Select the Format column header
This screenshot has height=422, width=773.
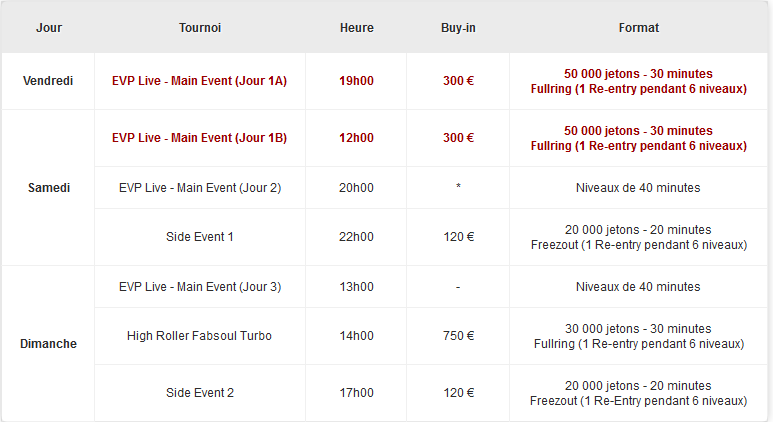click(638, 28)
